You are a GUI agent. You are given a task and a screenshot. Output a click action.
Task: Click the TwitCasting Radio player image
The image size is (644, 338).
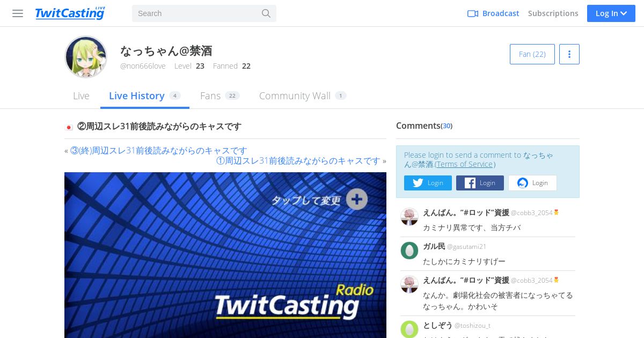[225, 255]
